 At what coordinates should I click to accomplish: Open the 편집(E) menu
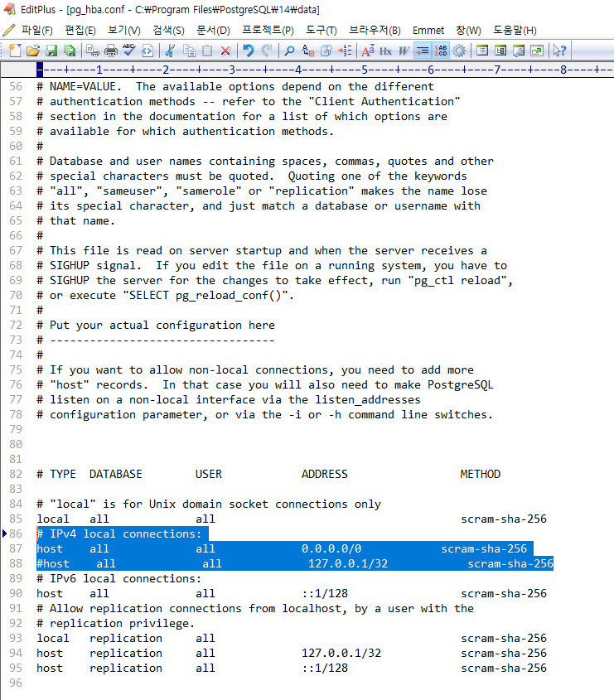click(x=80, y=31)
